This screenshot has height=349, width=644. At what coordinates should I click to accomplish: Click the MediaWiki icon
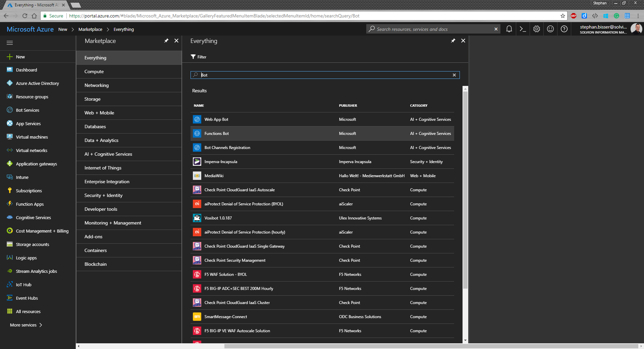click(197, 176)
